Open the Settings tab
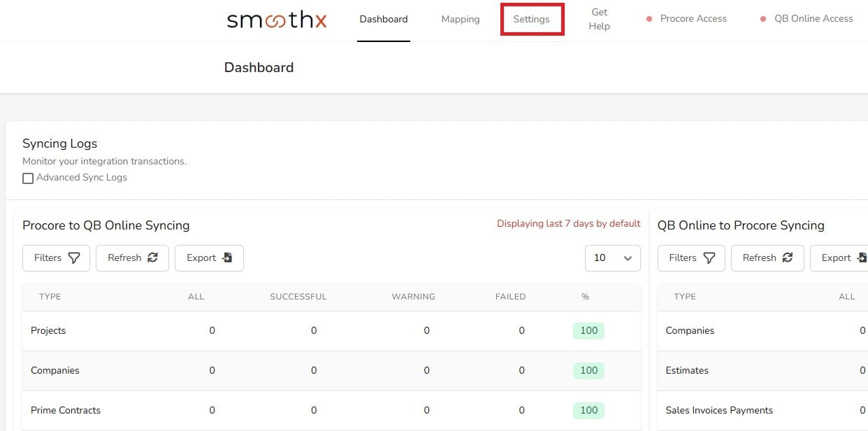Viewport: 868px width, 431px height. 532,19
